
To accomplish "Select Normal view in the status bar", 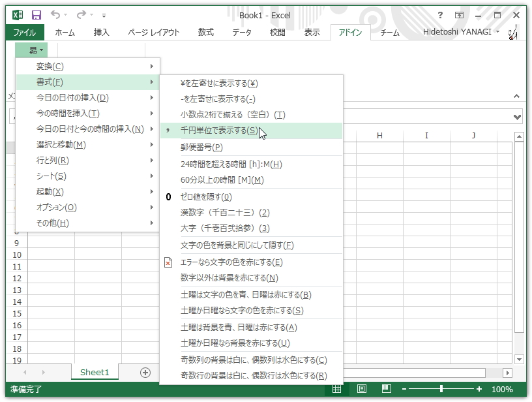I will click(338, 387).
